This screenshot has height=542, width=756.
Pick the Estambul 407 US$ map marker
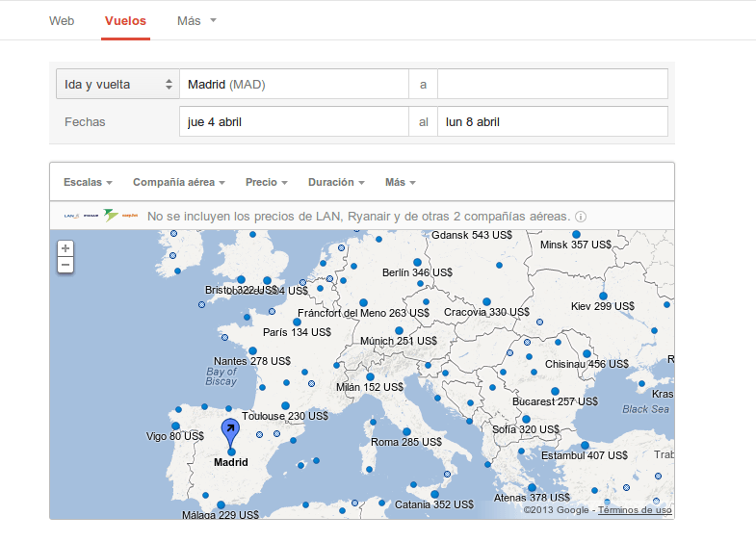pos(584,445)
